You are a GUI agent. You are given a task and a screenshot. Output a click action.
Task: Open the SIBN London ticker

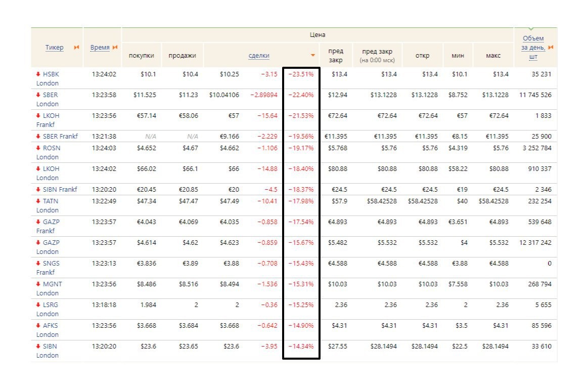click(x=48, y=351)
